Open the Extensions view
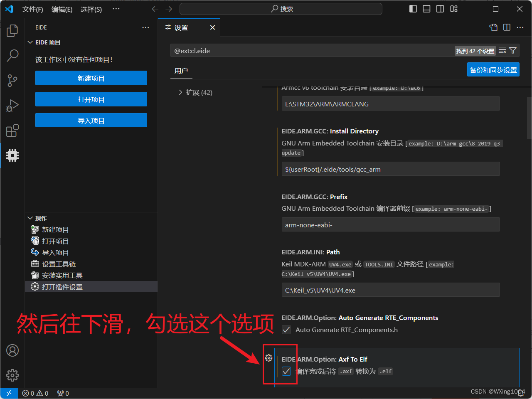Image resolution: width=532 pixels, height=399 pixels. (x=12, y=131)
